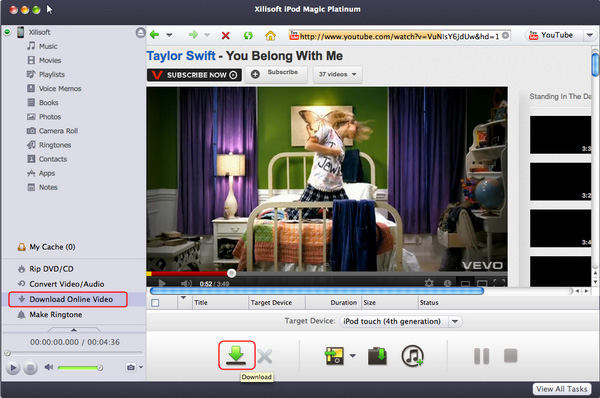
Task: Adjust the green preview volume slider
Action: click(x=80, y=368)
